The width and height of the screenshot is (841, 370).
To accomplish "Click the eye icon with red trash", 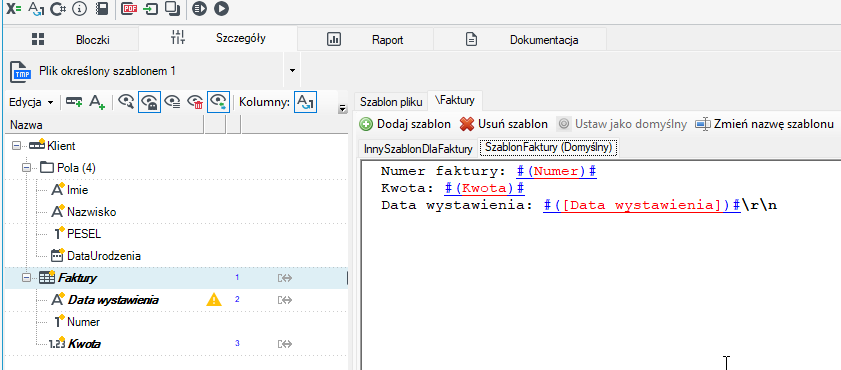I will 195,102.
